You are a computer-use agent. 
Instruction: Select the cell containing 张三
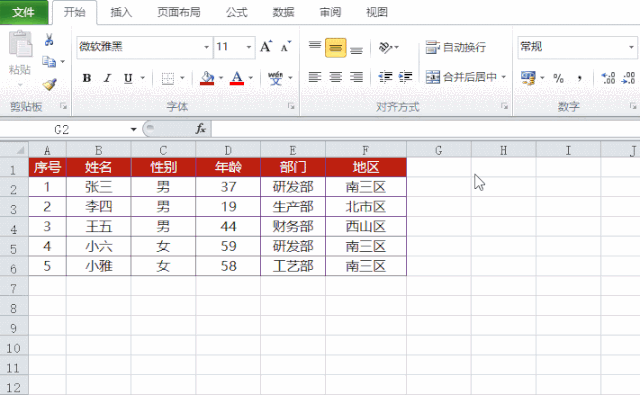point(98,187)
